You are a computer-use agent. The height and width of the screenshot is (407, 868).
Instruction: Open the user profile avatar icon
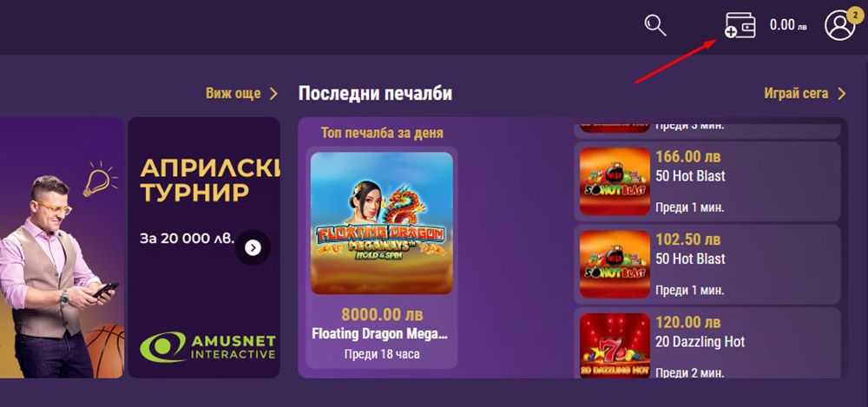tap(839, 25)
